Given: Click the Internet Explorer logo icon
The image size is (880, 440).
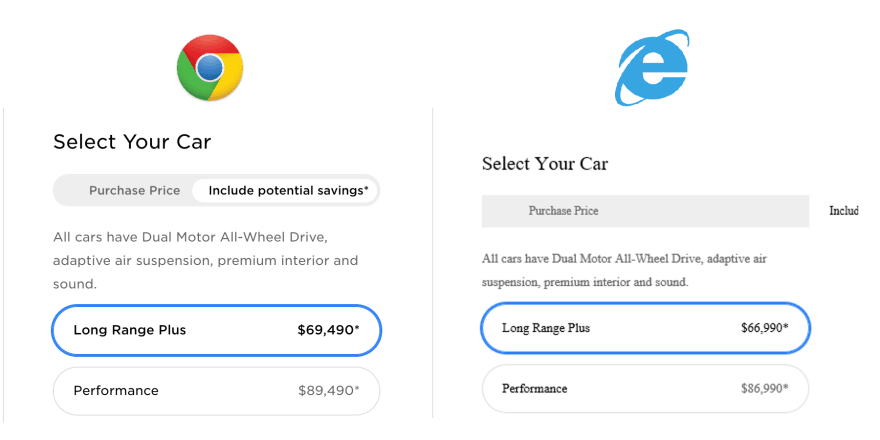Looking at the screenshot, I should click(652, 67).
